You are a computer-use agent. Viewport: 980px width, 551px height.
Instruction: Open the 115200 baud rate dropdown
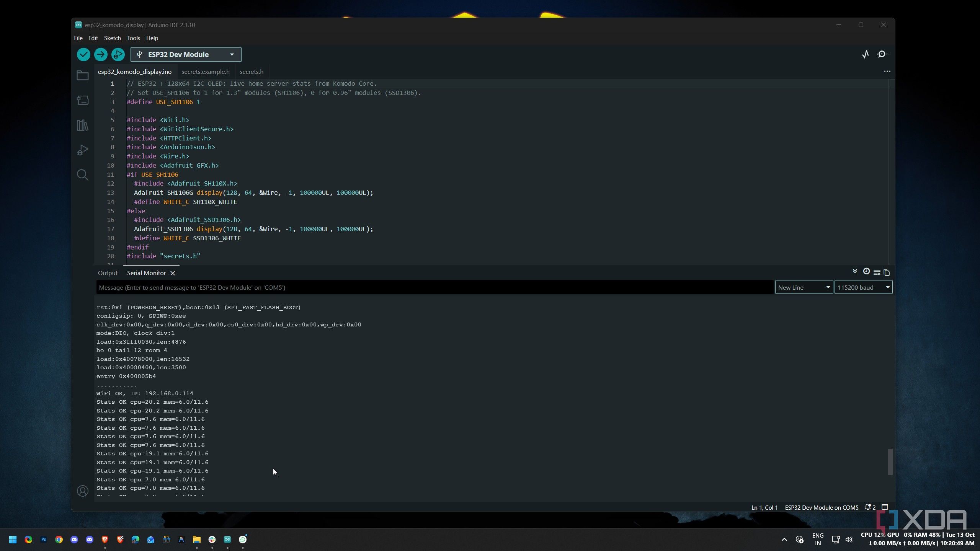pyautogui.click(x=863, y=287)
